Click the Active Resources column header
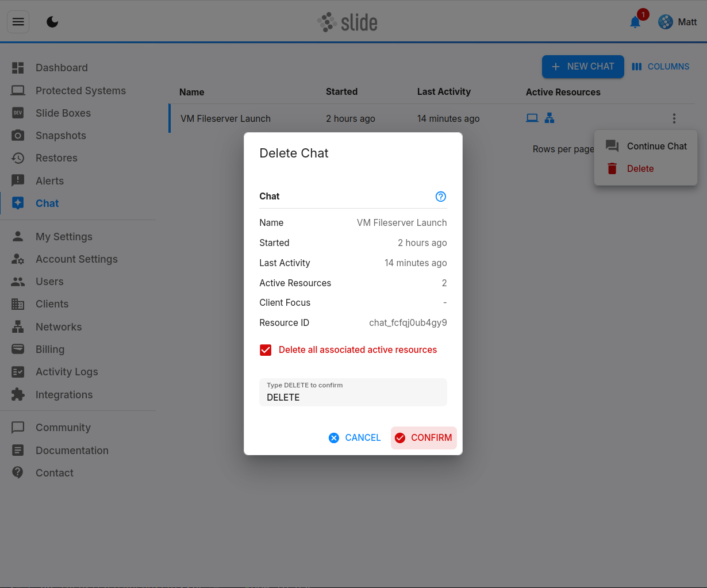This screenshot has width=707, height=588. 563,92
